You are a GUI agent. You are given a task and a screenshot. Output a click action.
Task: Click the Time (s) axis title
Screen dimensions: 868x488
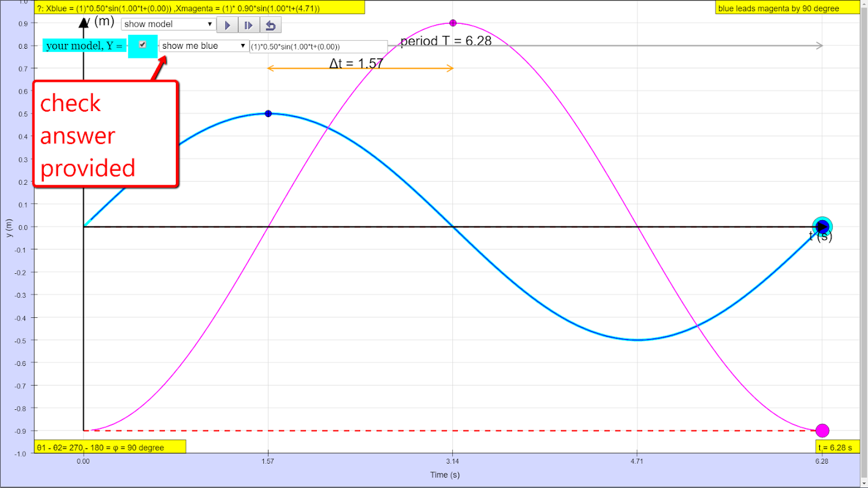[x=444, y=475]
